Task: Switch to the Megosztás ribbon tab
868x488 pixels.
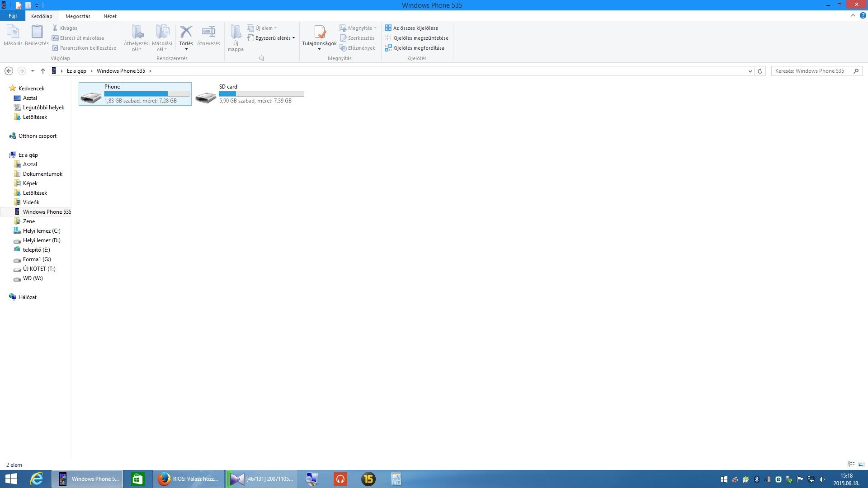Action: pyautogui.click(x=78, y=16)
